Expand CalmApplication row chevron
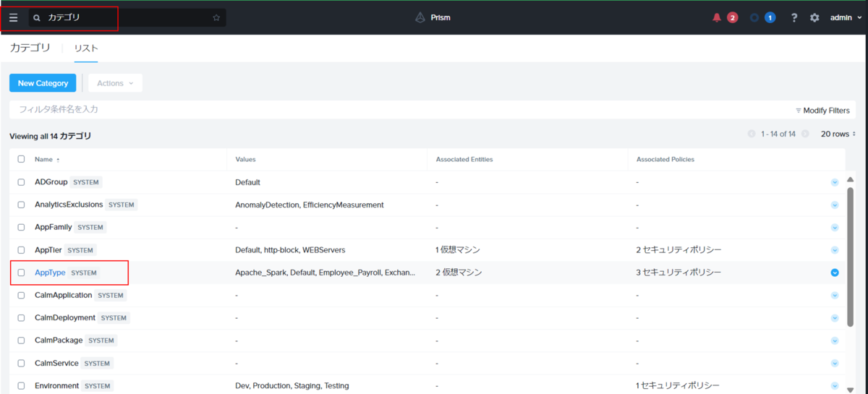This screenshot has width=868, height=394. [835, 295]
